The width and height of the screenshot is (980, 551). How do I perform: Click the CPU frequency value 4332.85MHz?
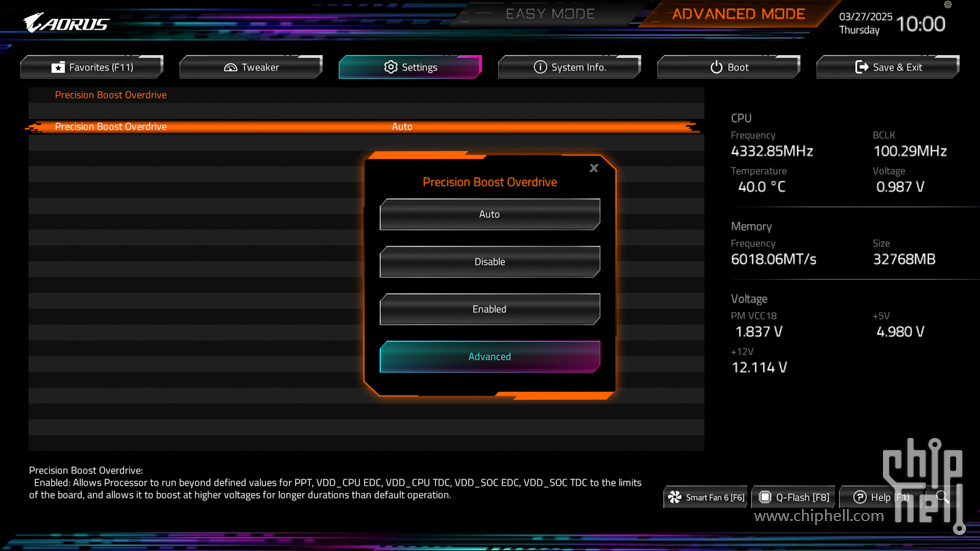coord(772,151)
